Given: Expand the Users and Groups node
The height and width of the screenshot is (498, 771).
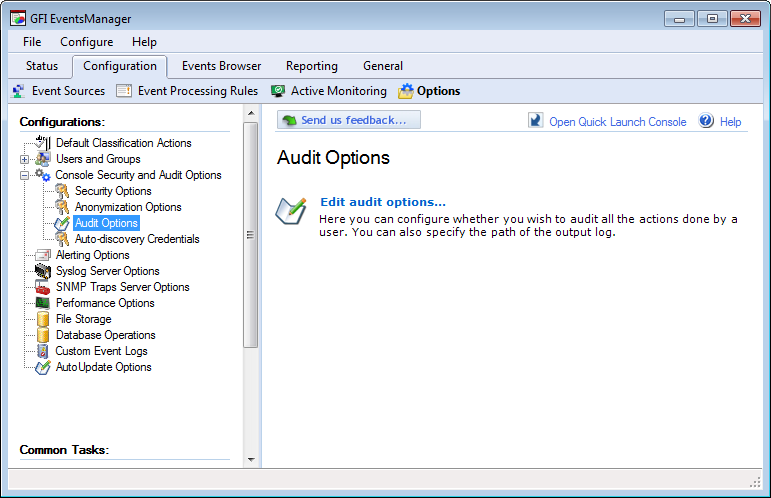Looking at the screenshot, I should (x=24, y=159).
